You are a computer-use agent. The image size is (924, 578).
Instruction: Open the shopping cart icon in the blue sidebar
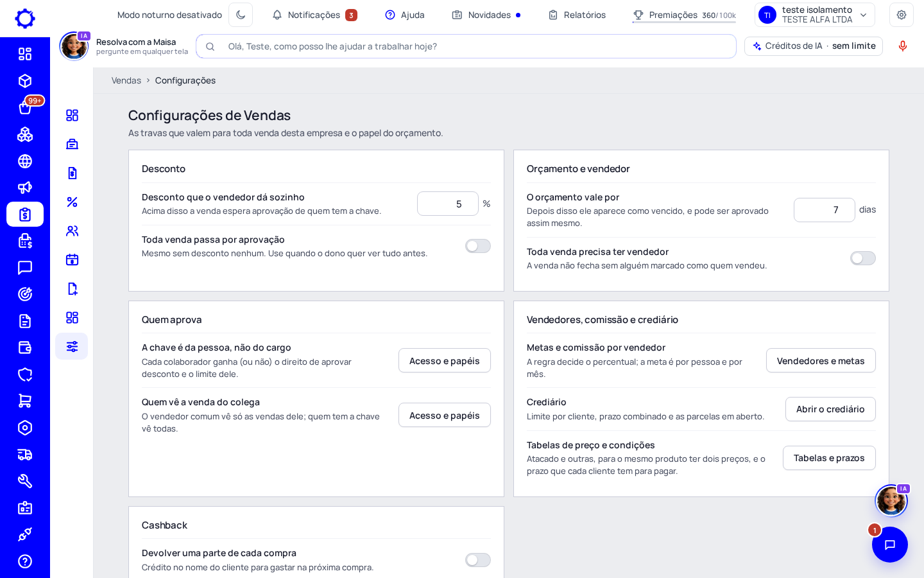(x=25, y=401)
